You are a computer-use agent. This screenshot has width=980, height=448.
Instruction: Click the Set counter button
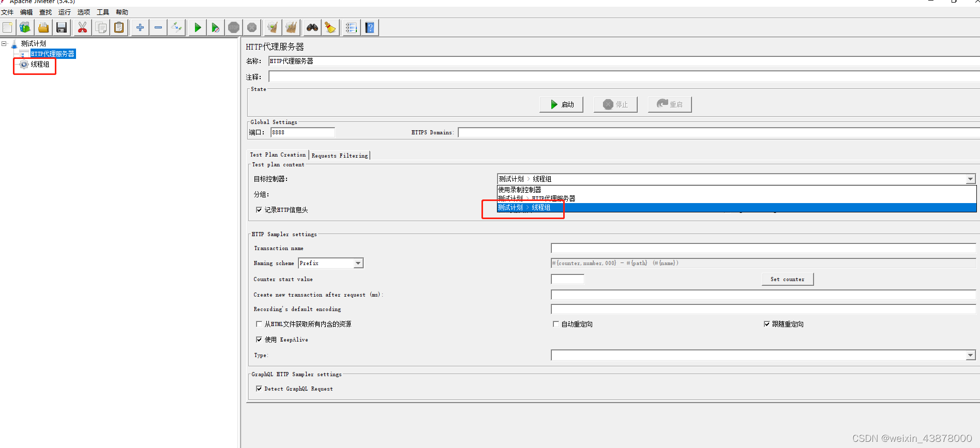pos(788,280)
